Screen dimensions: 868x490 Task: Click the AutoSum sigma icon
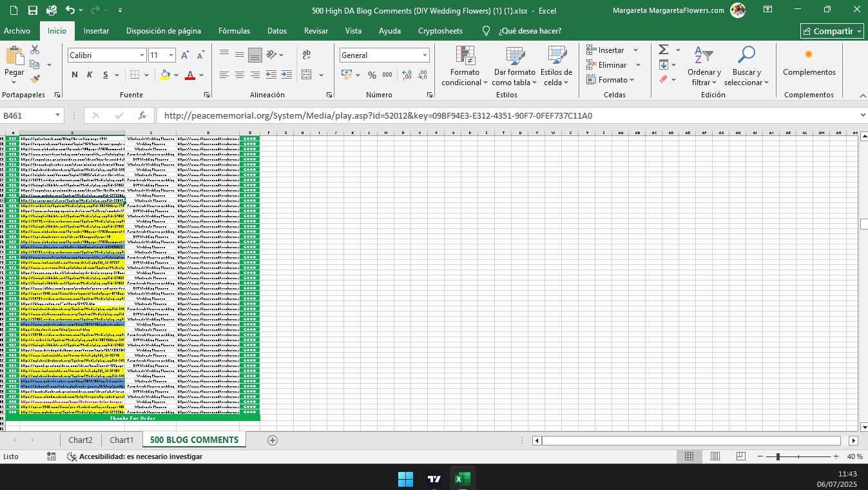click(662, 50)
